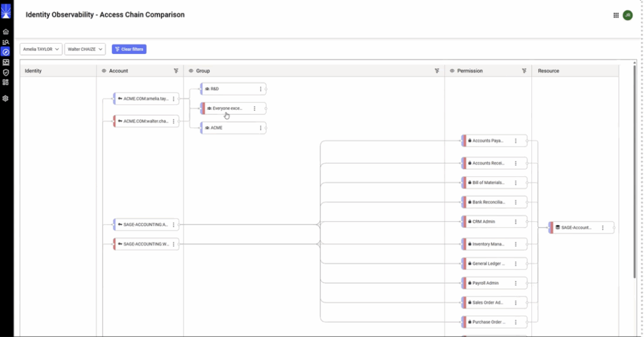Open the identity search sidebar icon
This screenshot has height=337, width=644.
point(6,42)
